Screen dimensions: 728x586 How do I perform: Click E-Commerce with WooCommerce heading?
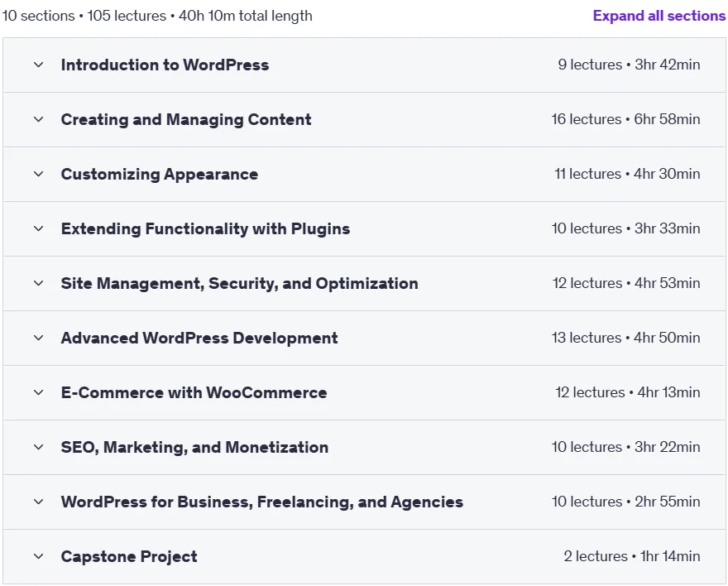pos(194,392)
